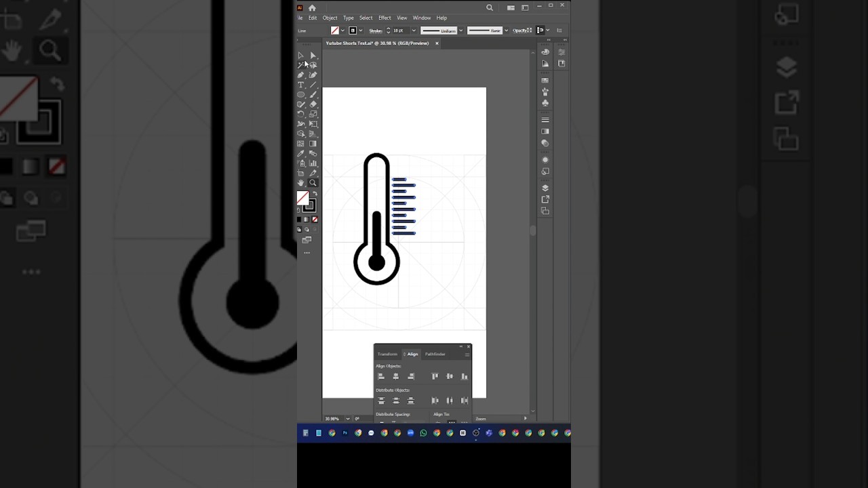This screenshot has height=488, width=868.
Task: Click the Stroke swatch in toolbar
Action: pos(310,206)
